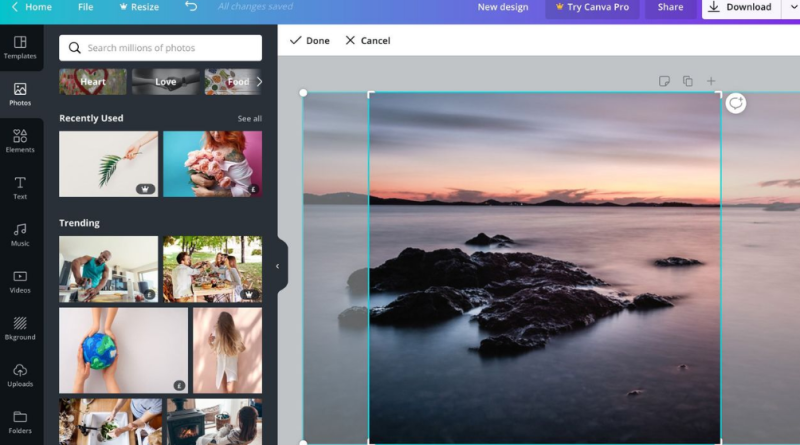The image size is (800, 445).
Task: Click the rotate handle on image
Action: click(735, 103)
